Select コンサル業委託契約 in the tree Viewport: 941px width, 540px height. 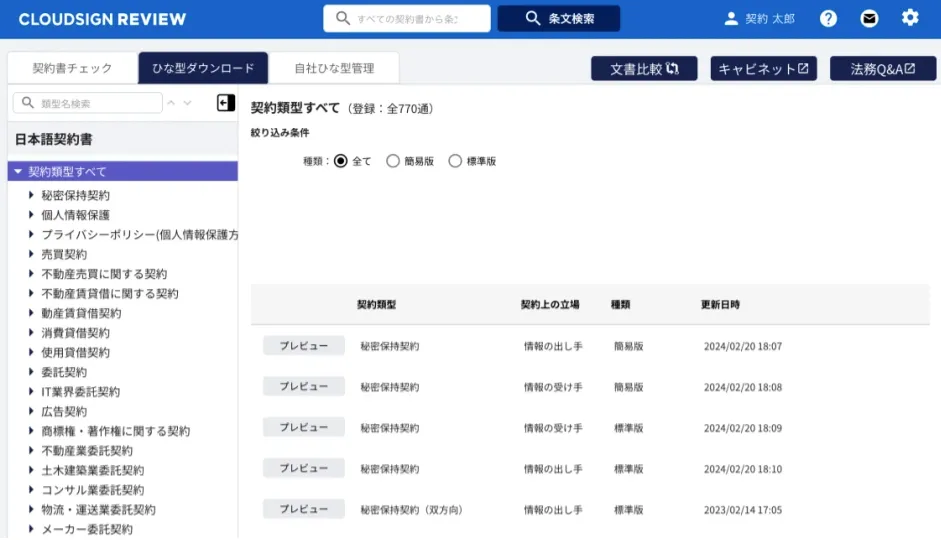(x=92, y=490)
